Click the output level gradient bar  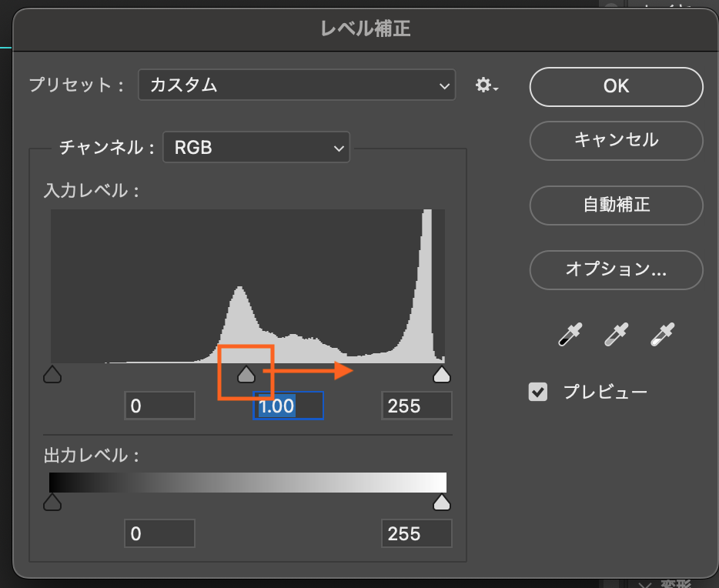[247, 482]
